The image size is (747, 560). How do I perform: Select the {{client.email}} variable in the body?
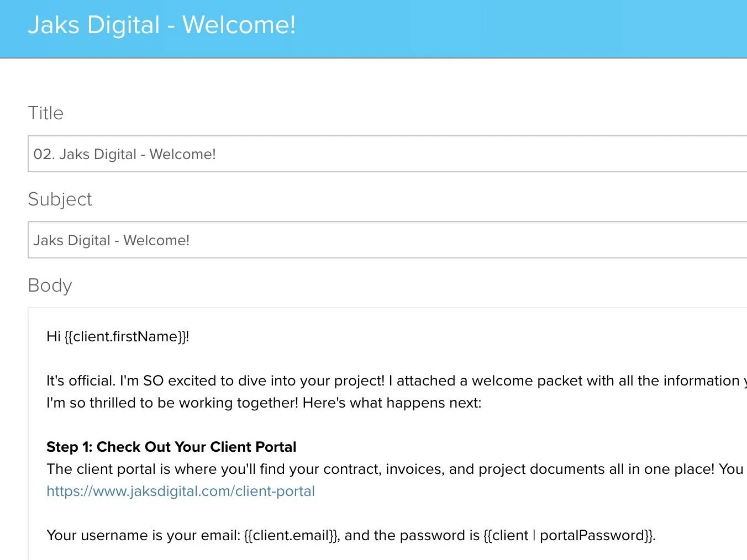point(290,535)
